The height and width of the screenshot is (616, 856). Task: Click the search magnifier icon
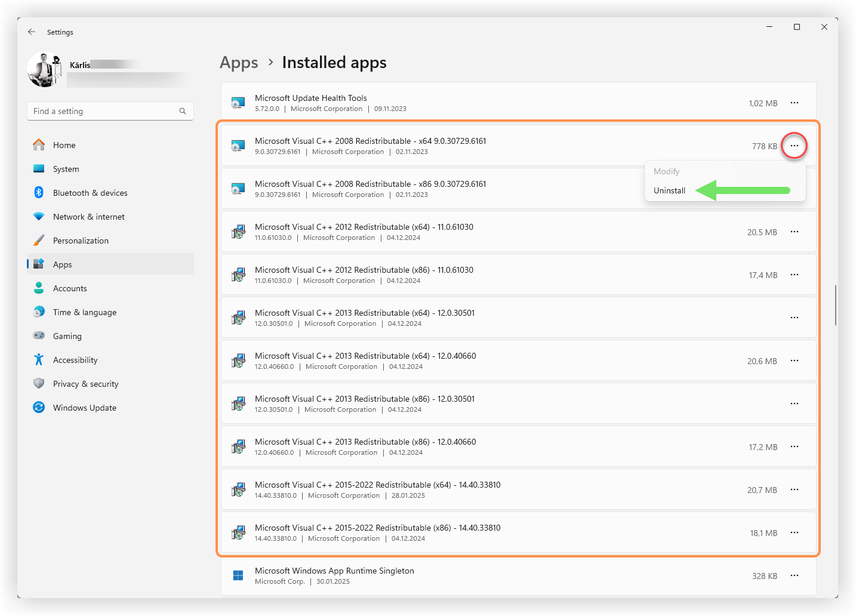pyautogui.click(x=183, y=111)
